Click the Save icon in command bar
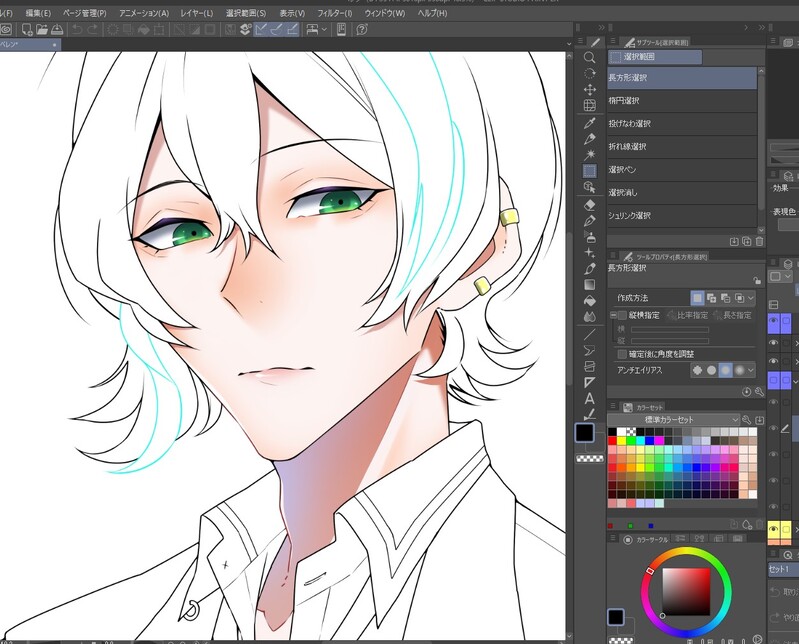This screenshot has height=644, width=799. (x=57, y=30)
